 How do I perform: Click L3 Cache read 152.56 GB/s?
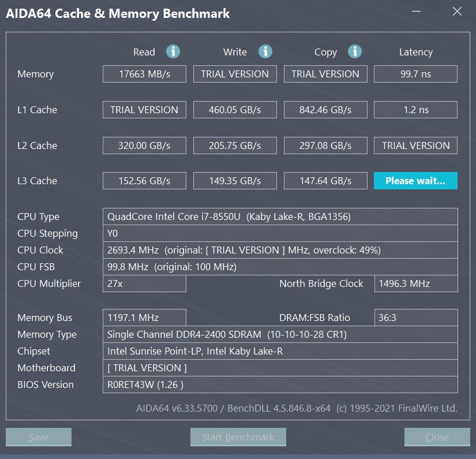144,181
